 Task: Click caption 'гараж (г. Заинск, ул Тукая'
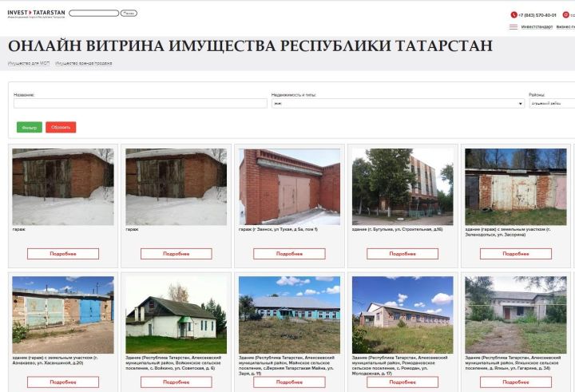coord(279,229)
